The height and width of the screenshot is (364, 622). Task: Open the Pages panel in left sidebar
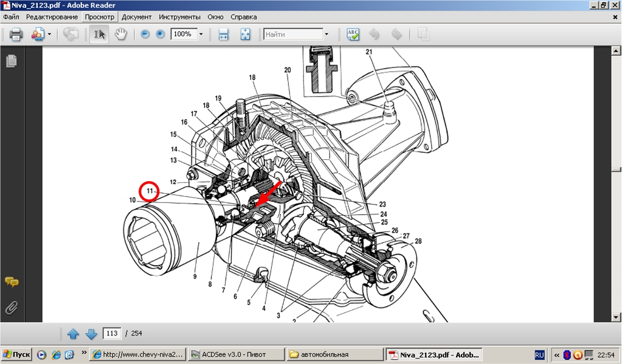point(11,61)
